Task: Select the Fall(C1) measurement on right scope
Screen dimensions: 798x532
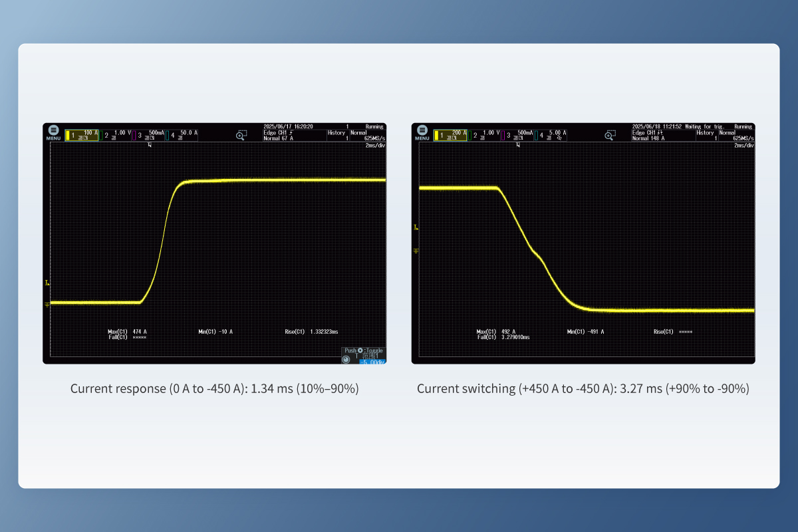Action: click(x=503, y=337)
